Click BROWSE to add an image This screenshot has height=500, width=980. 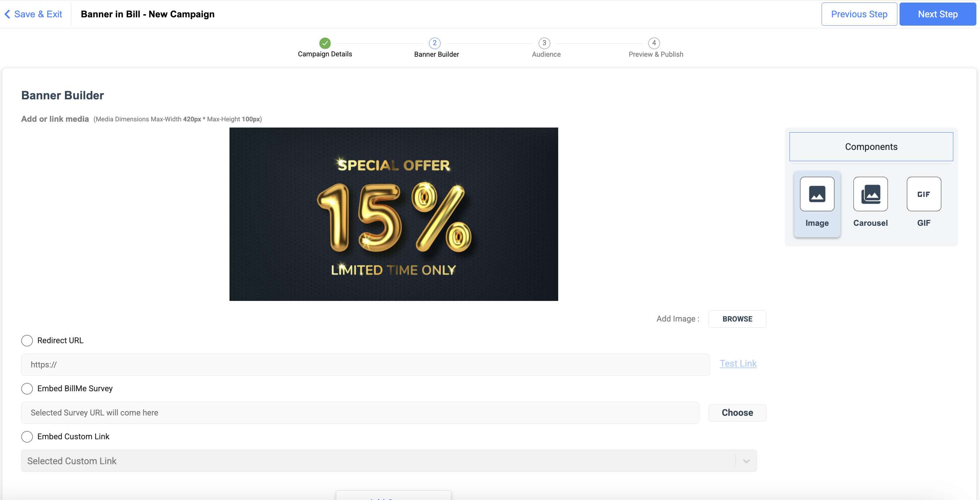[737, 319]
